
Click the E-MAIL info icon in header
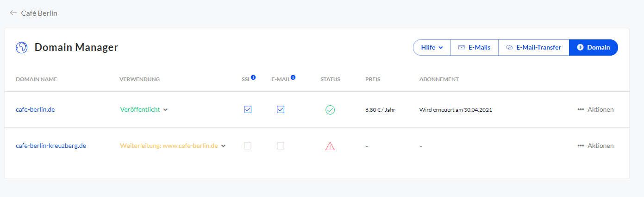293,78
